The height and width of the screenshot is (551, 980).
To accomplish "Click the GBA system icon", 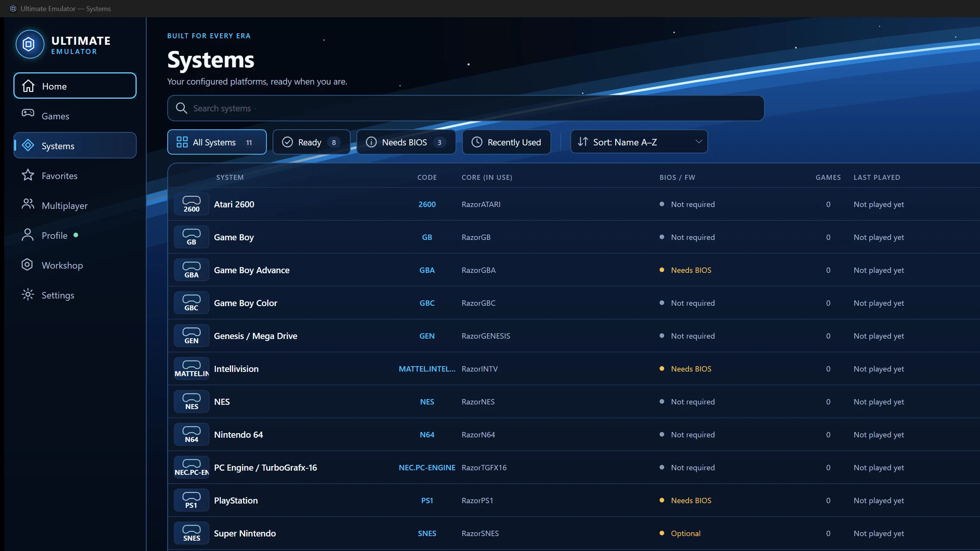I will (191, 270).
